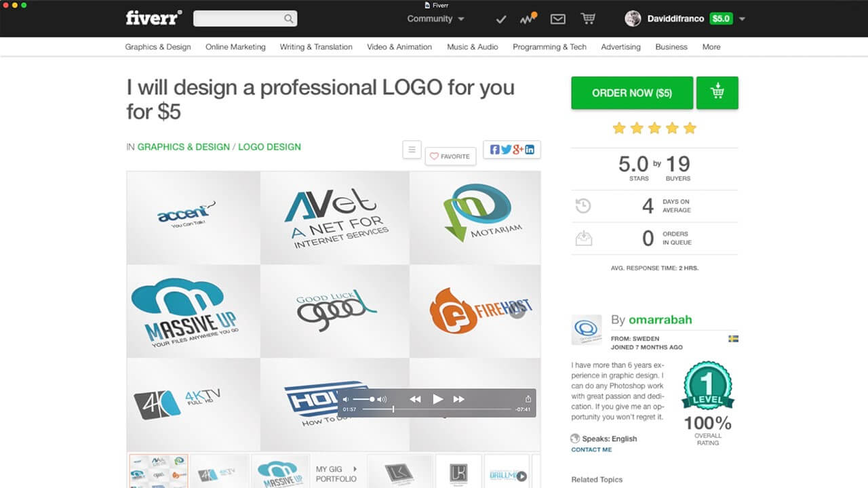
Task: Click the five-star rating
Action: (x=654, y=128)
